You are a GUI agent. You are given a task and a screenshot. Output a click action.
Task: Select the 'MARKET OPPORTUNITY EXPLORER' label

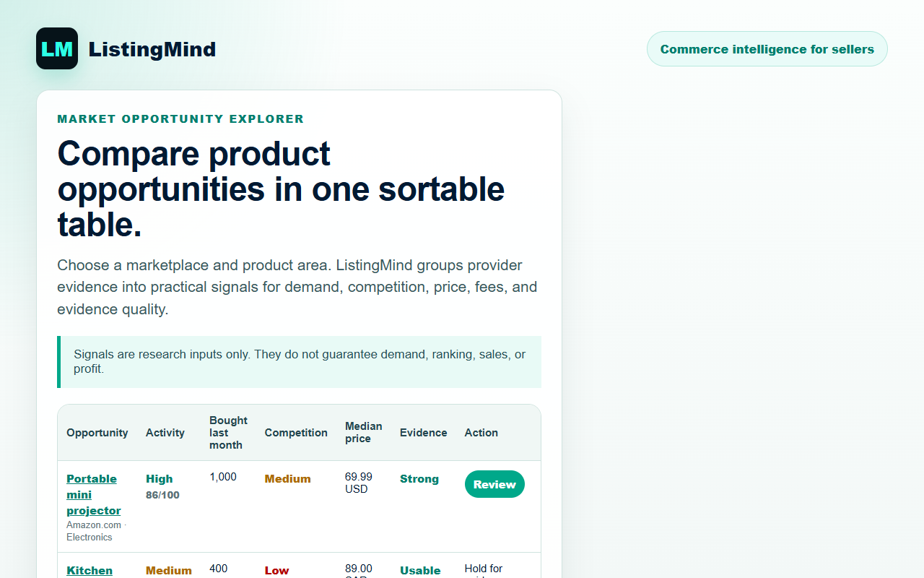point(180,118)
